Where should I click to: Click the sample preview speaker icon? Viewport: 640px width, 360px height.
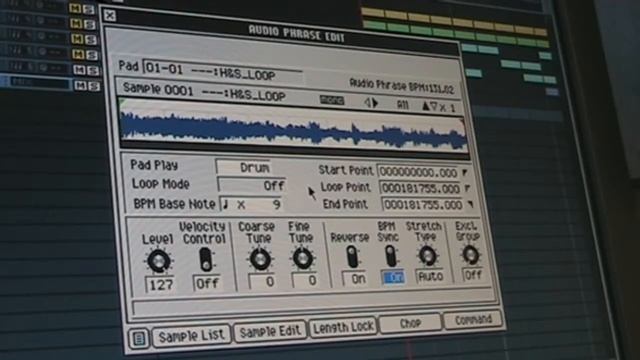(x=371, y=103)
